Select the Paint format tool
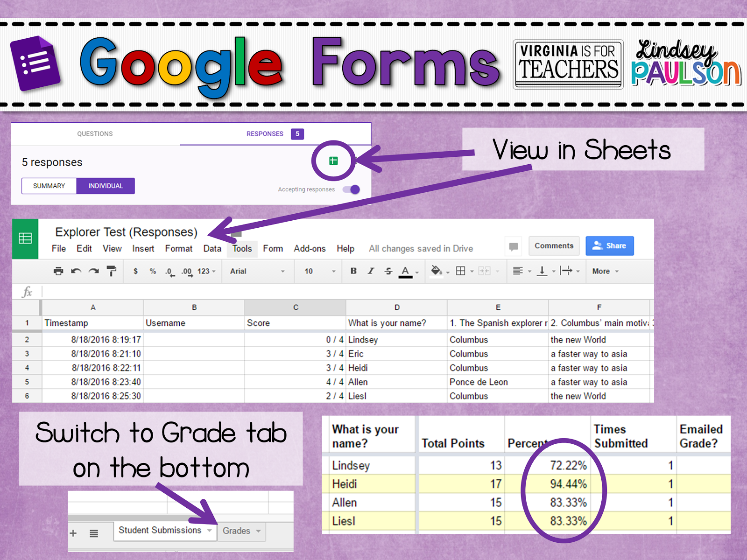747x560 pixels. coord(112,271)
